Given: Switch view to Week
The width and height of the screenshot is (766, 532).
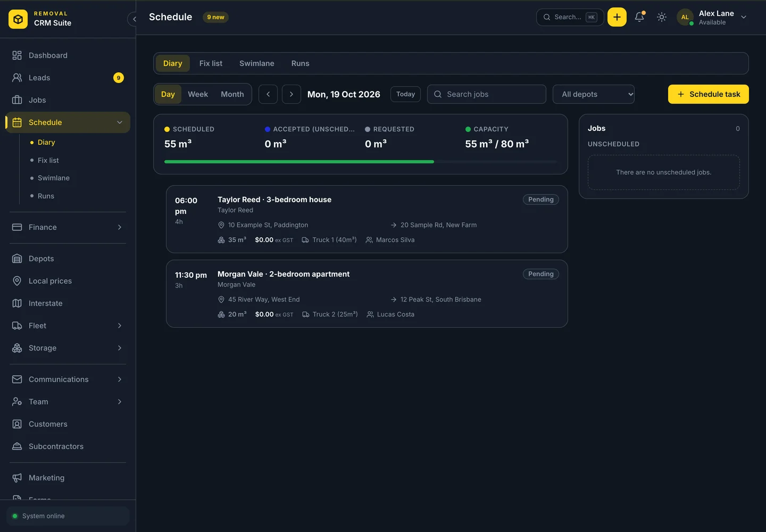Looking at the screenshot, I should point(198,94).
